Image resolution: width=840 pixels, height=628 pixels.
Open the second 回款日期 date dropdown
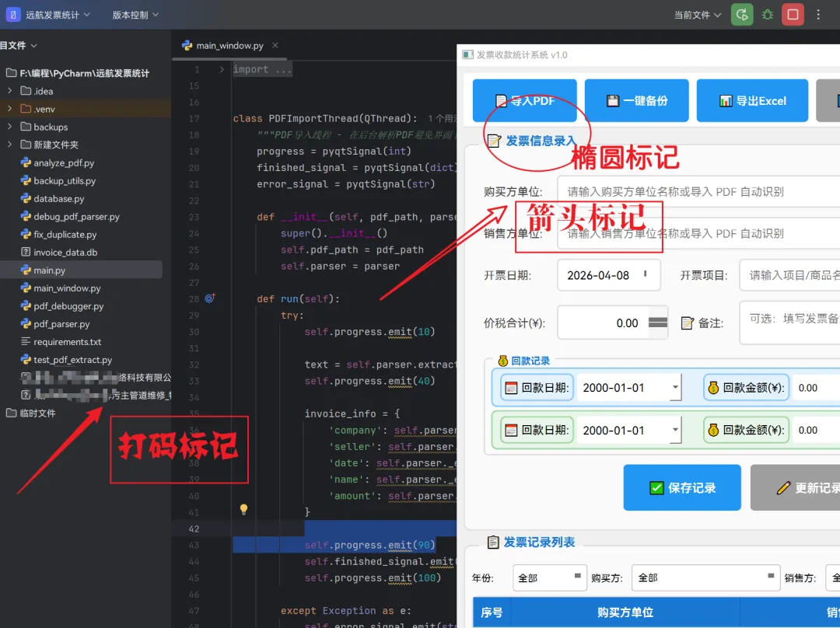tap(675, 430)
